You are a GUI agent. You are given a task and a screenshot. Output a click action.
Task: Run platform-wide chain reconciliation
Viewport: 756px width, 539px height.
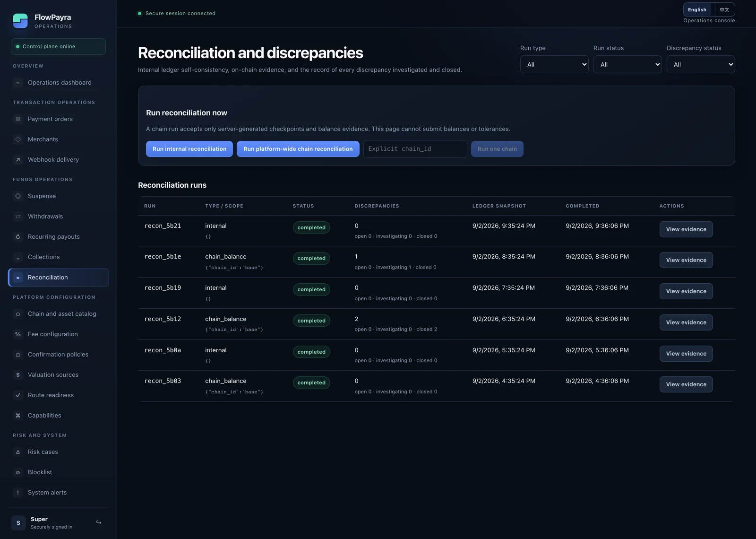click(x=298, y=149)
